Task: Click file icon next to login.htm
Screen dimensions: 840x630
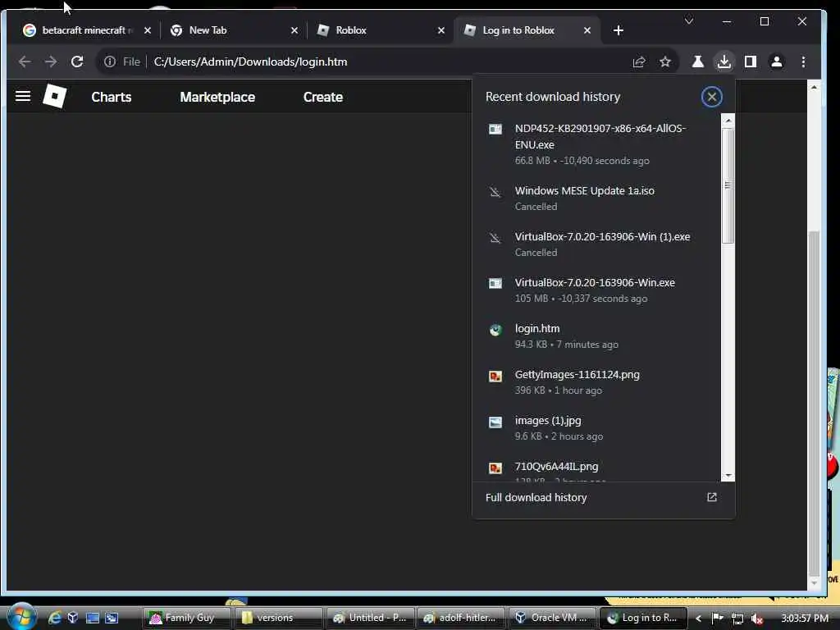Action: coord(495,330)
